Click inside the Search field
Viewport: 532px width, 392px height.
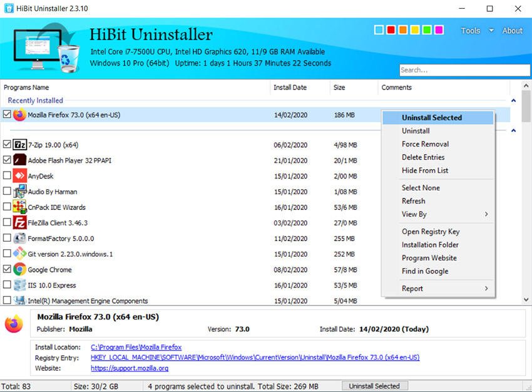click(x=464, y=70)
